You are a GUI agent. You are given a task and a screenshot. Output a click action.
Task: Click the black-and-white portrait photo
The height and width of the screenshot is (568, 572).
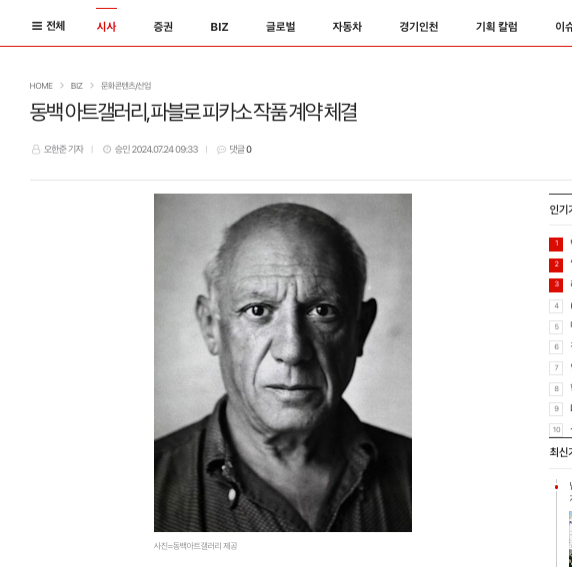pyautogui.click(x=283, y=363)
